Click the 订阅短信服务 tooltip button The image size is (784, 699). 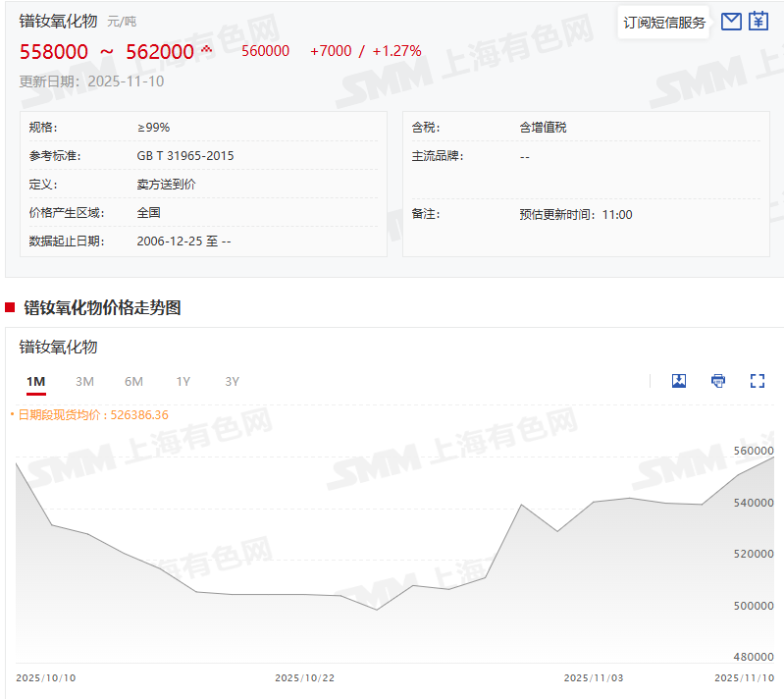(664, 23)
